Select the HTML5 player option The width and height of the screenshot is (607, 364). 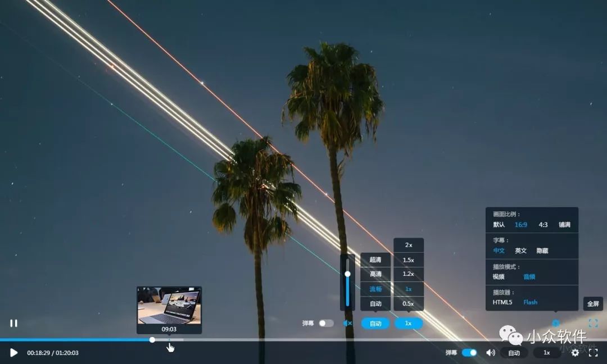pos(502,302)
